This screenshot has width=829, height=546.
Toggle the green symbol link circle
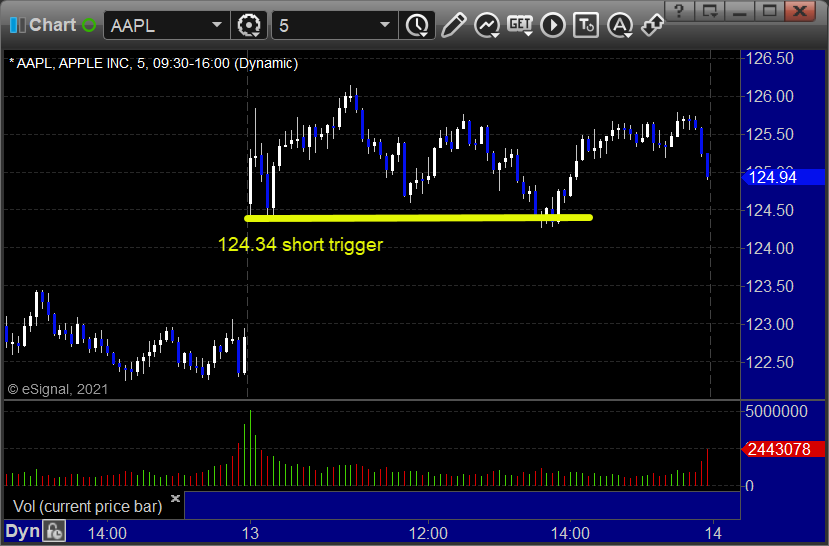pyautogui.click(x=89, y=25)
